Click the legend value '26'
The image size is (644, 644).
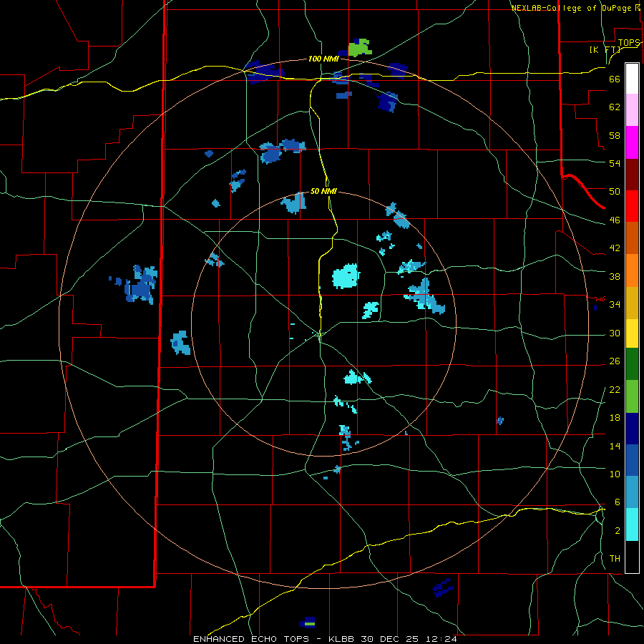click(x=615, y=361)
